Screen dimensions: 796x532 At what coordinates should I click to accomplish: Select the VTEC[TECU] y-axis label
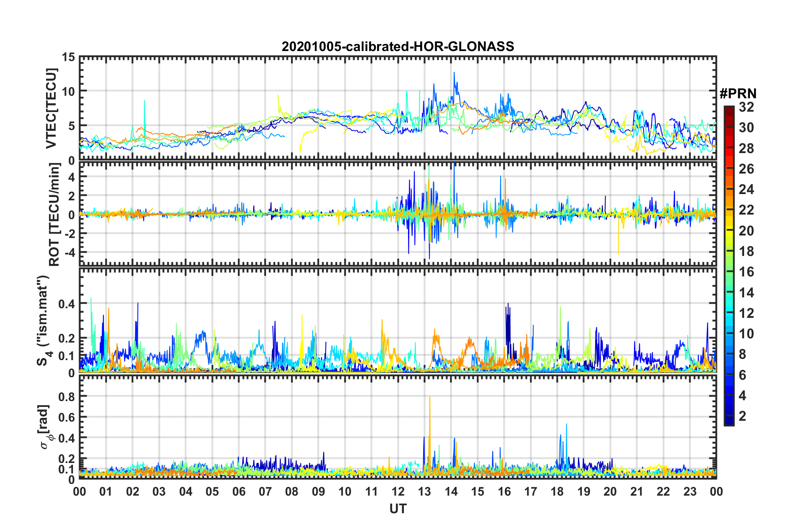pos(51,109)
